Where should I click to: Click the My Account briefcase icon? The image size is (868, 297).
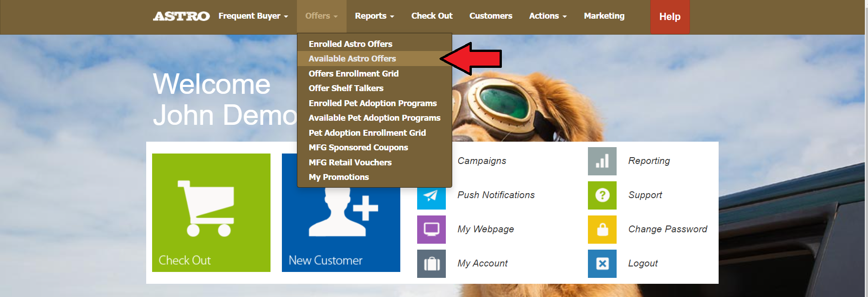tap(431, 264)
